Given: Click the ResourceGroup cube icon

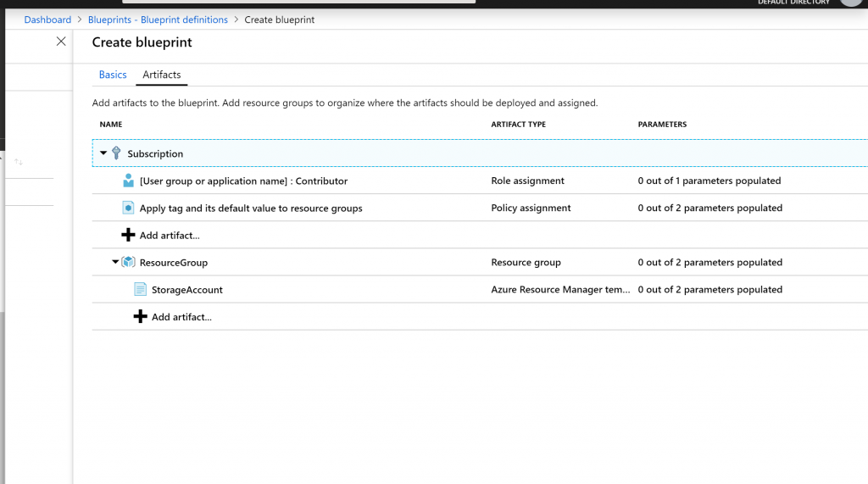Looking at the screenshot, I should pos(129,262).
